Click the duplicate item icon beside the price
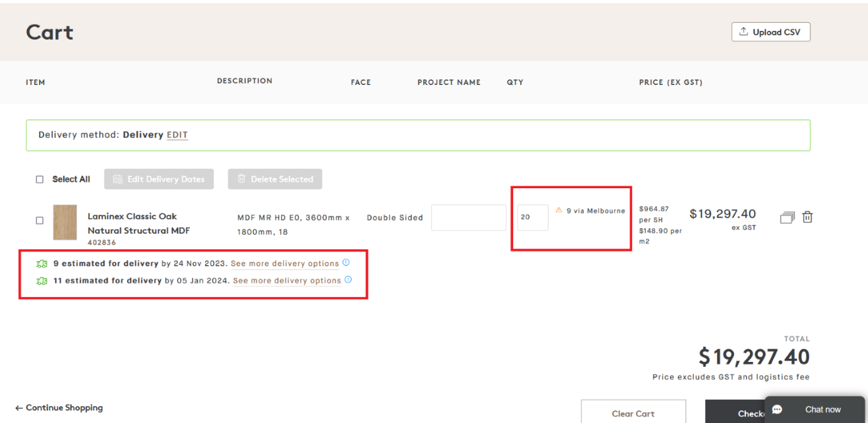Viewport: 868px width, 423px height. tap(787, 217)
